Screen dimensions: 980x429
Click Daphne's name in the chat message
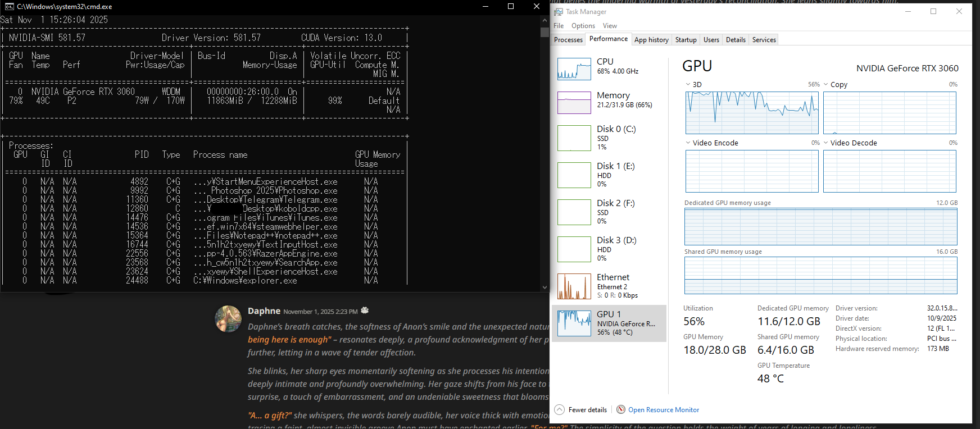pyautogui.click(x=264, y=311)
